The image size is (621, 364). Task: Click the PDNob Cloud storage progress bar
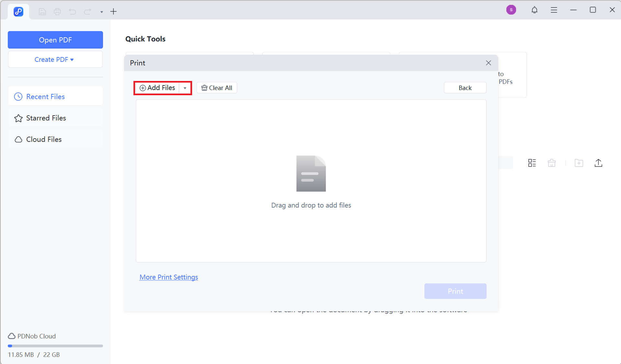pos(55,346)
